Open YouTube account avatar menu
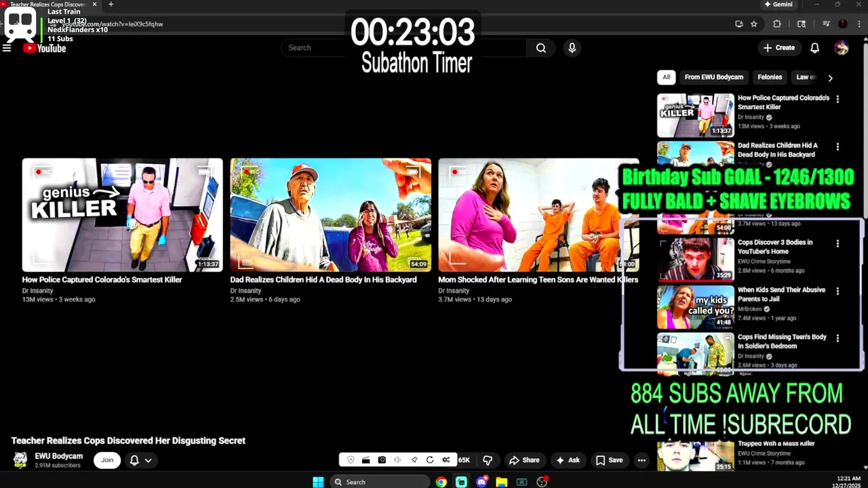Screen dimensions: 868x488 842,48
